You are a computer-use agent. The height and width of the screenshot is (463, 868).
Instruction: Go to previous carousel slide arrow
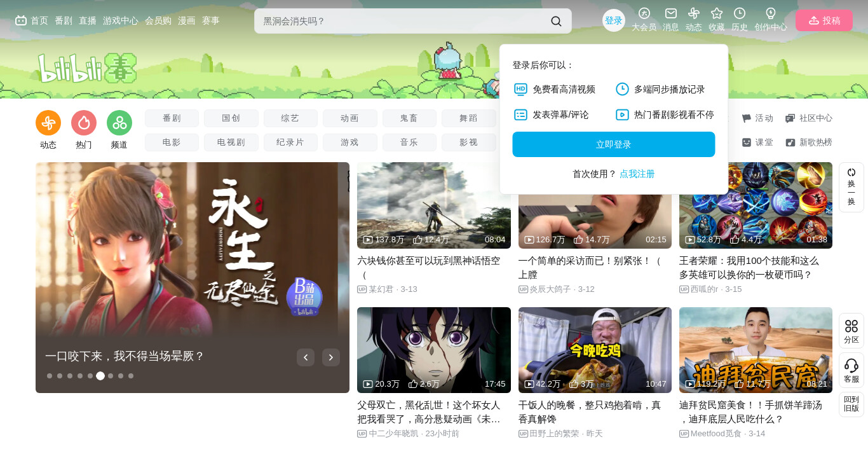coord(306,357)
